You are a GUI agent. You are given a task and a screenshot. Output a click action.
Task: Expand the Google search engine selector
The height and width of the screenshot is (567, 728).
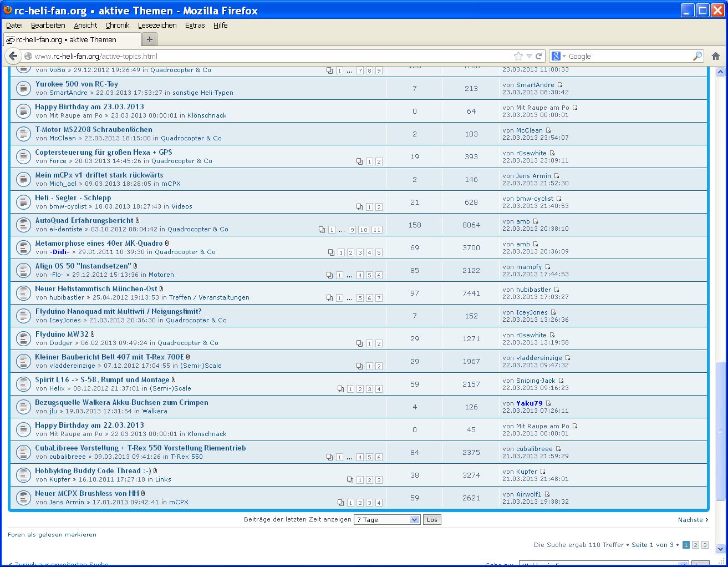click(x=559, y=56)
